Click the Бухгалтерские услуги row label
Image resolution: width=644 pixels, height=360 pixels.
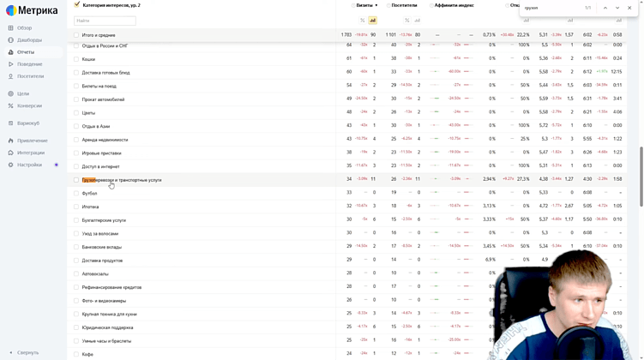click(x=104, y=220)
